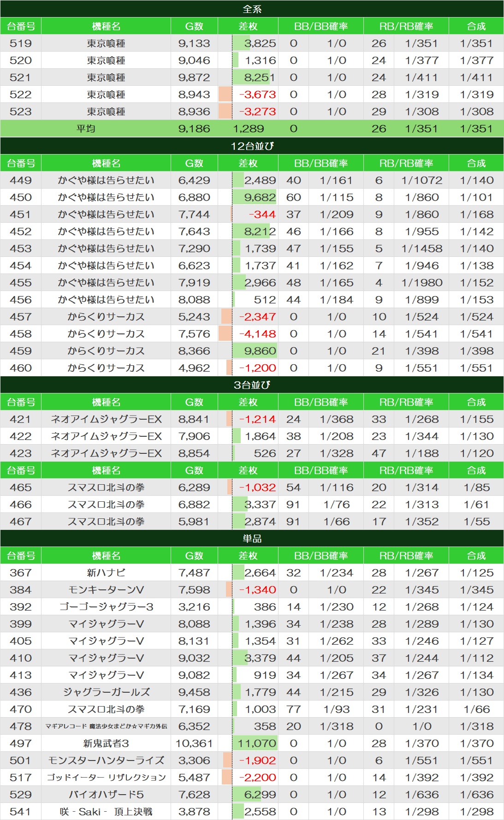Click the red value -2,200
The width and height of the screenshot is (504, 820).
coord(257,778)
